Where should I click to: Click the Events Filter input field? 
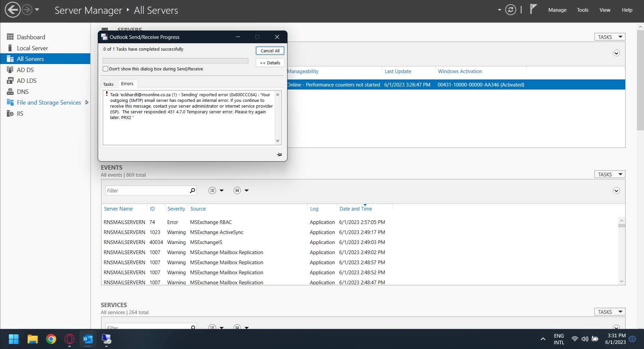click(147, 190)
